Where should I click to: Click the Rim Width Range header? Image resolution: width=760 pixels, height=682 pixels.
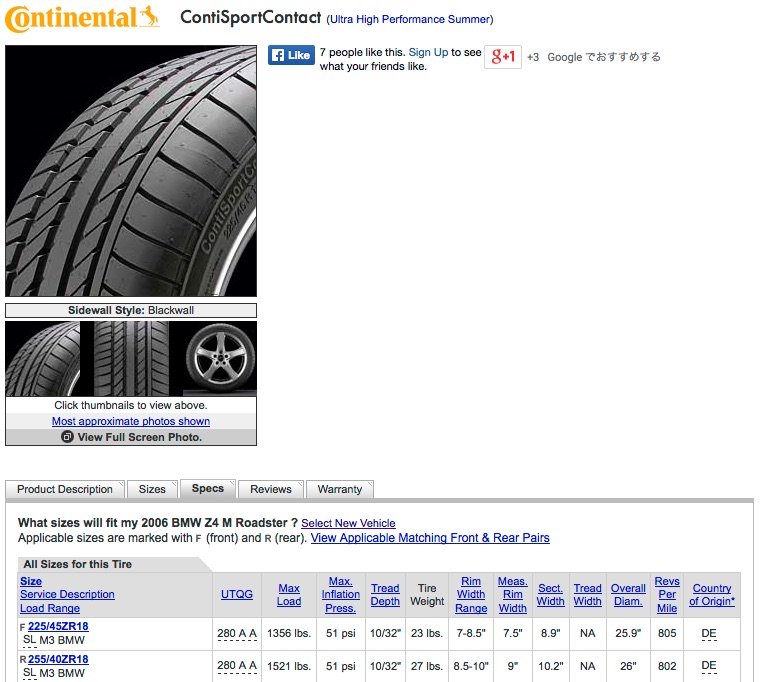(471, 594)
